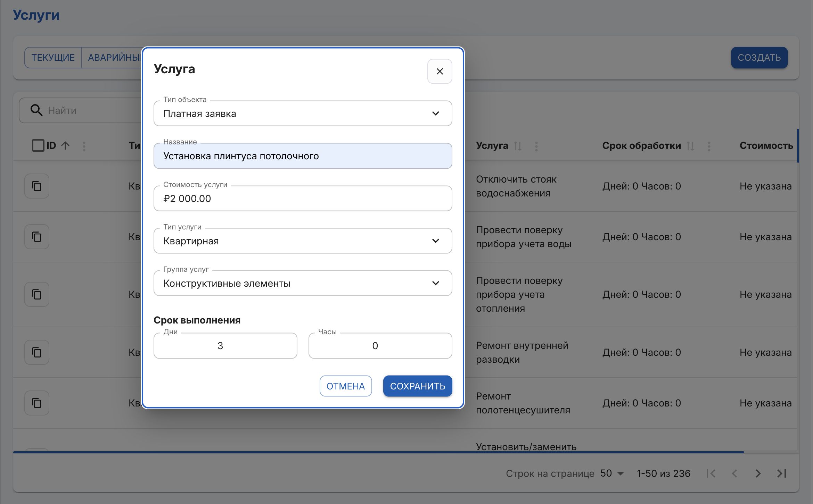Focus the Стоимость услуги input field

[303, 198]
